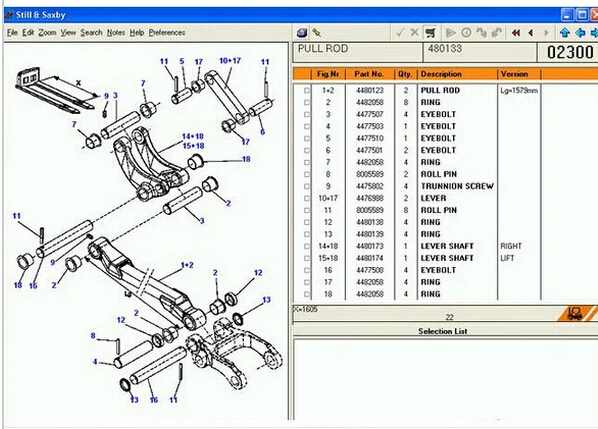Tick the checkbox for TRUNNION SCREW row
The image size is (598, 429).
click(307, 186)
